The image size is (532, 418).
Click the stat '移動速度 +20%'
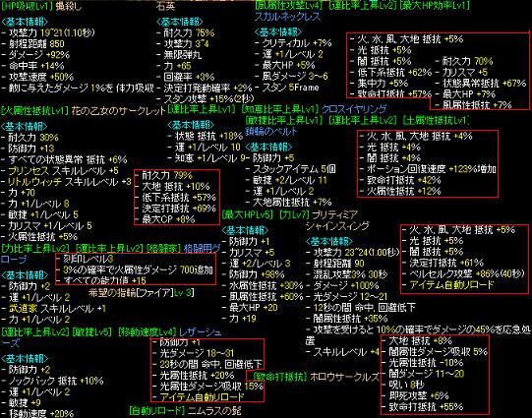pos(41,414)
